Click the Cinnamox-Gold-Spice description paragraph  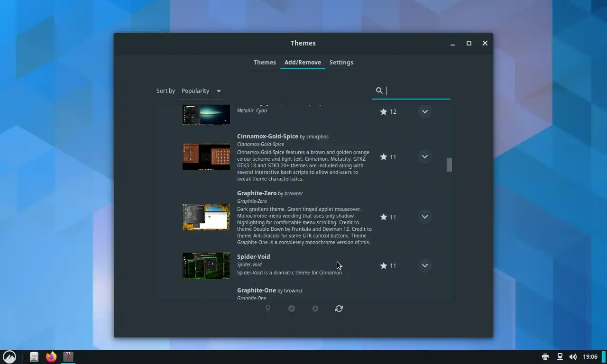[303, 166]
